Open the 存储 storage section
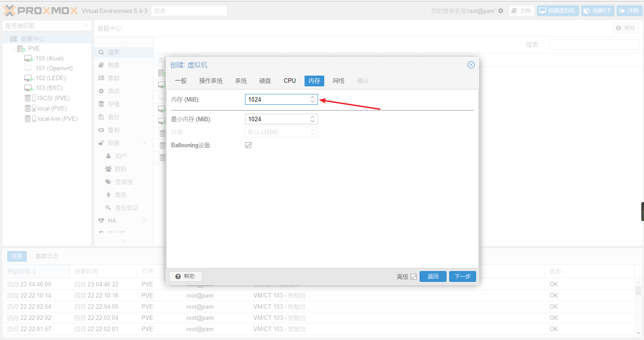Image resolution: width=644 pixels, height=340 pixels. coord(124,104)
